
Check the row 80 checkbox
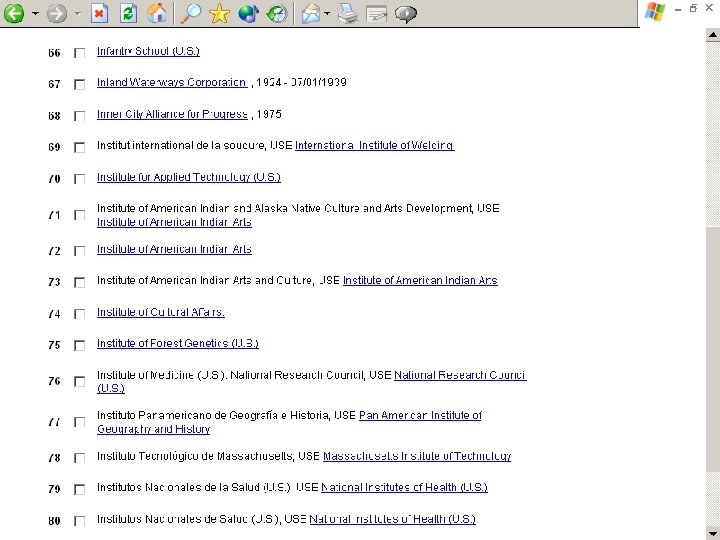pos(79,521)
